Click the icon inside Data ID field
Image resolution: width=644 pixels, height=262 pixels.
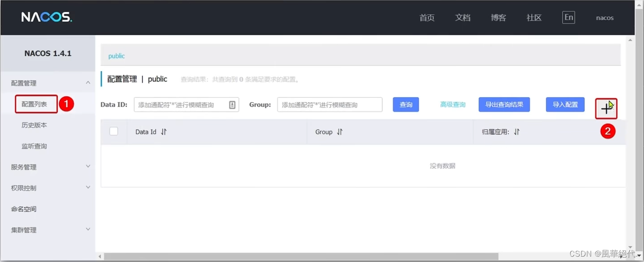point(232,105)
